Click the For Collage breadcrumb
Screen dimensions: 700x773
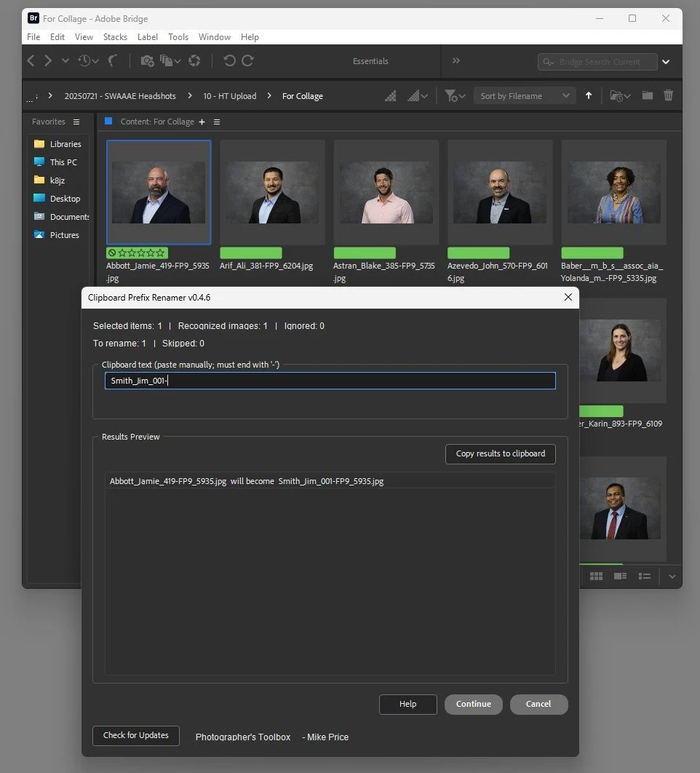pos(302,96)
